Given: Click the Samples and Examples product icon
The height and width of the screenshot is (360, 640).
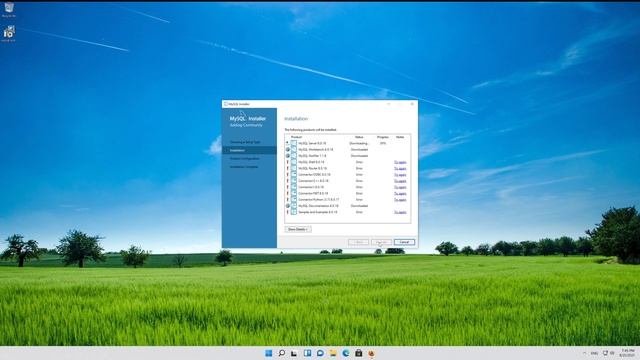Looking at the screenshot, I should tap(293, 212).
